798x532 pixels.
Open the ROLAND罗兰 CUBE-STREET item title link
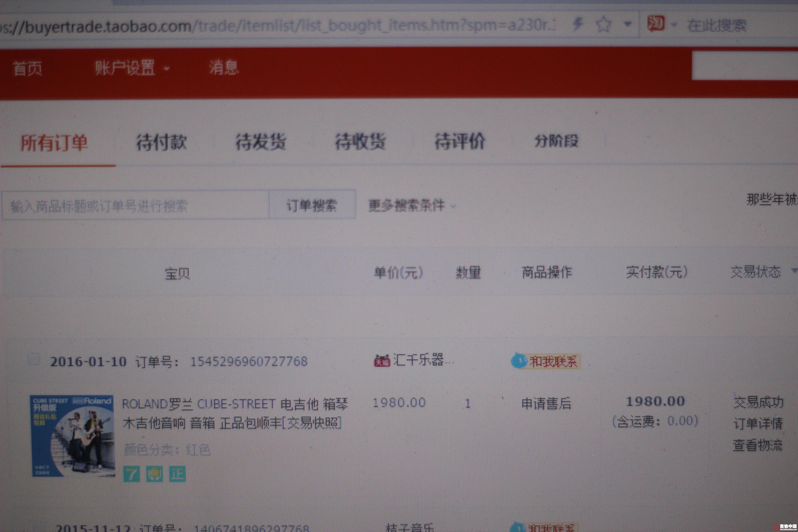pos(235,414)
